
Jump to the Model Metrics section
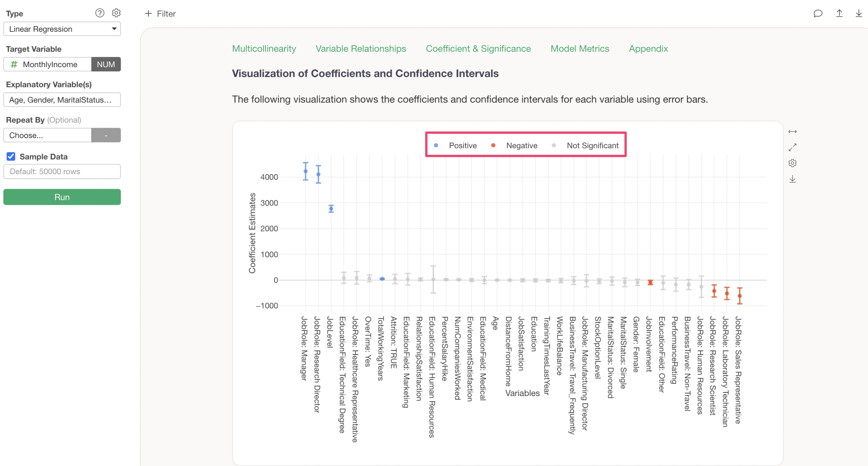coord(580,49)
